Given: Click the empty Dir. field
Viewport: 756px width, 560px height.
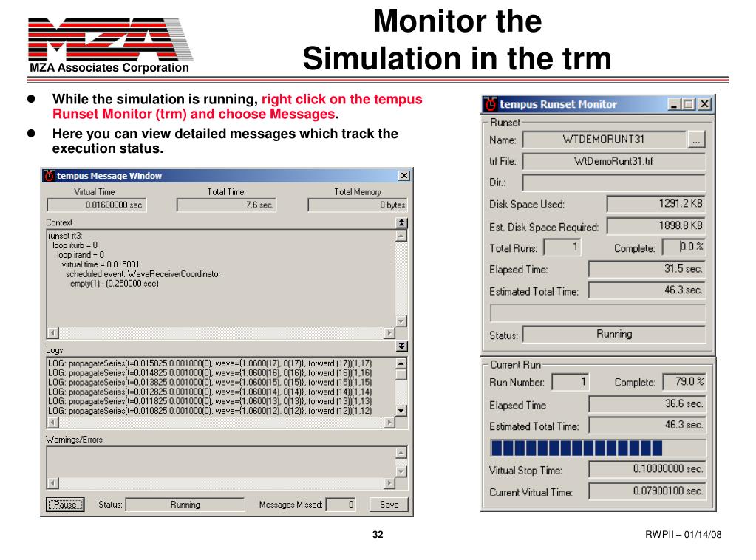Looking at the screenshot, I should (x=614, y=183).
